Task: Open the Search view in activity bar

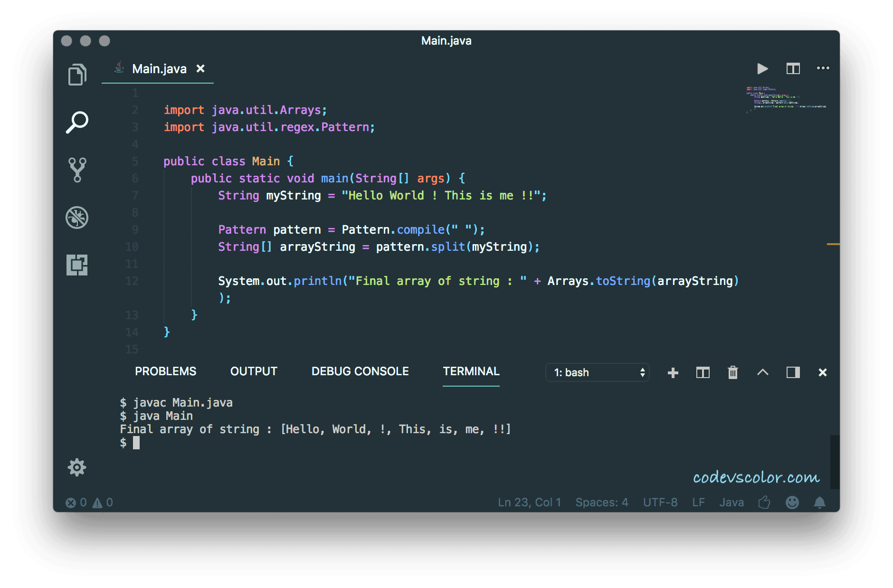Action: [x=77, y=123]
